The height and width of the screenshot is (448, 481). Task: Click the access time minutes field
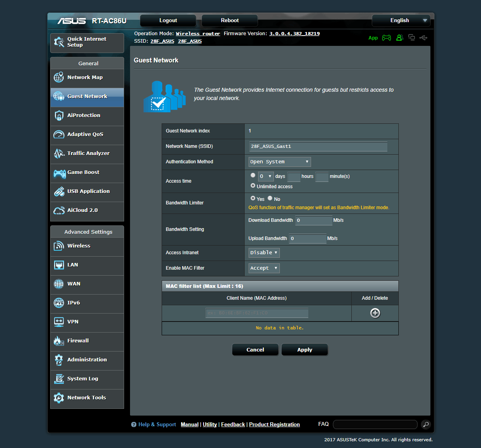pyautogui.click(x=322, y=177)
